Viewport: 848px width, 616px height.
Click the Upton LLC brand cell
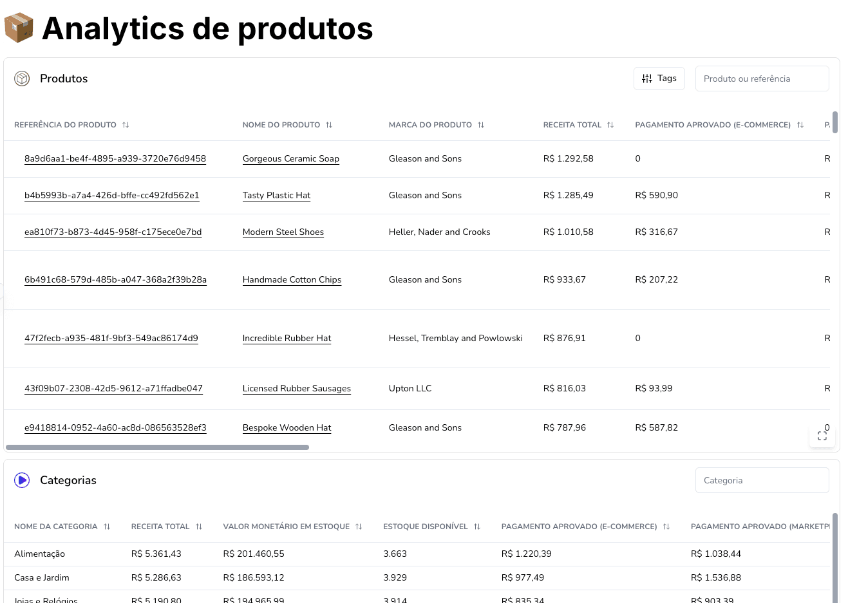(x=410, y=389)
